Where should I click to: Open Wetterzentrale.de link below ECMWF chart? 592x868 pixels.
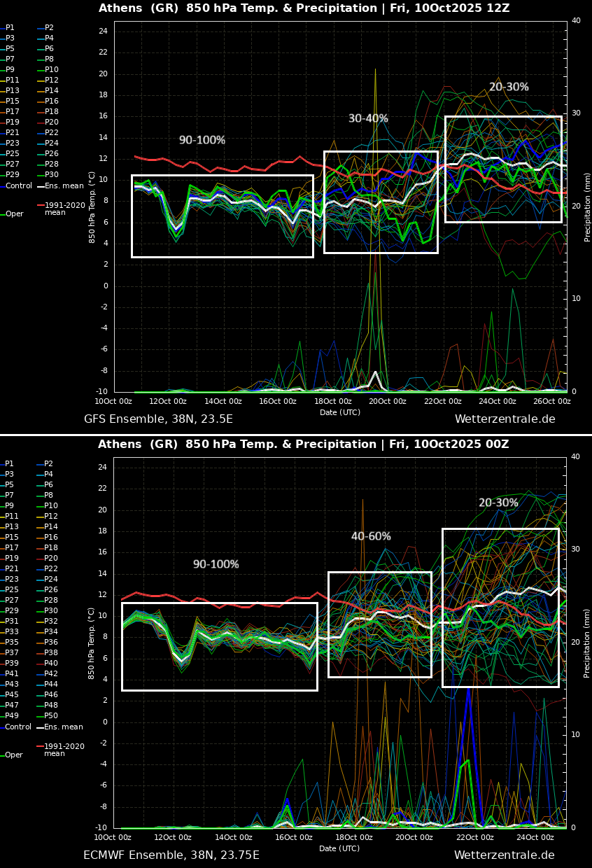pos(504,855)
